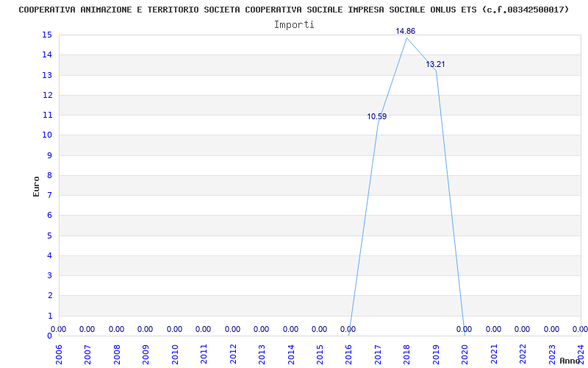Click the 2015 year label
The width and height of the screenshot is (588, 368).
tap(320, 354)
